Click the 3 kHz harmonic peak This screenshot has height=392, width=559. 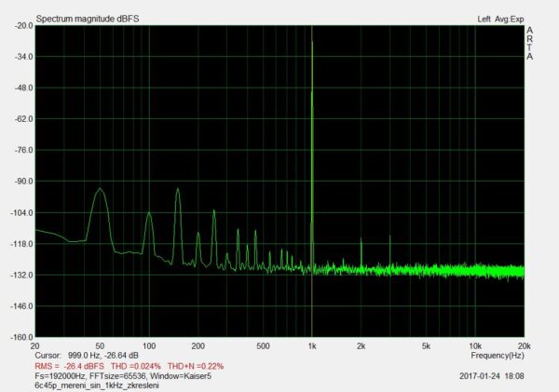pos(390,237)
